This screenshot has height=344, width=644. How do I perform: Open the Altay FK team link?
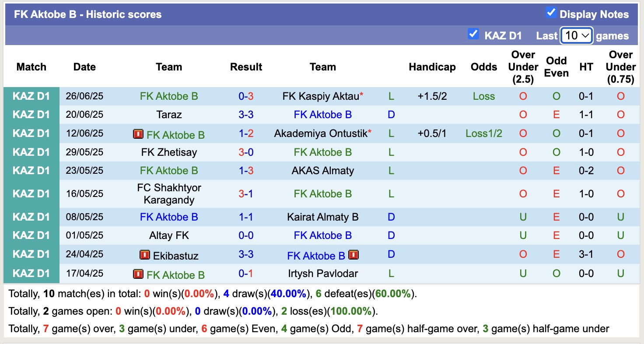point(169,235)
